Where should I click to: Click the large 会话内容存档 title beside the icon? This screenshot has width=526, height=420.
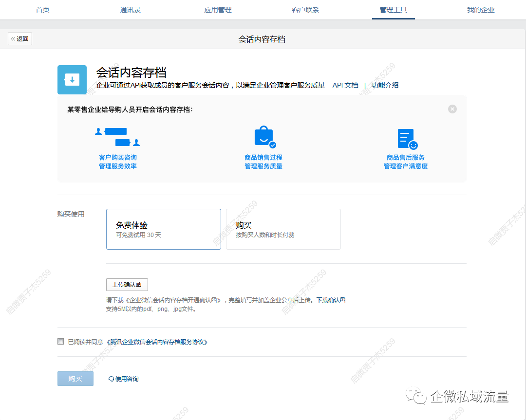[131, 73]
